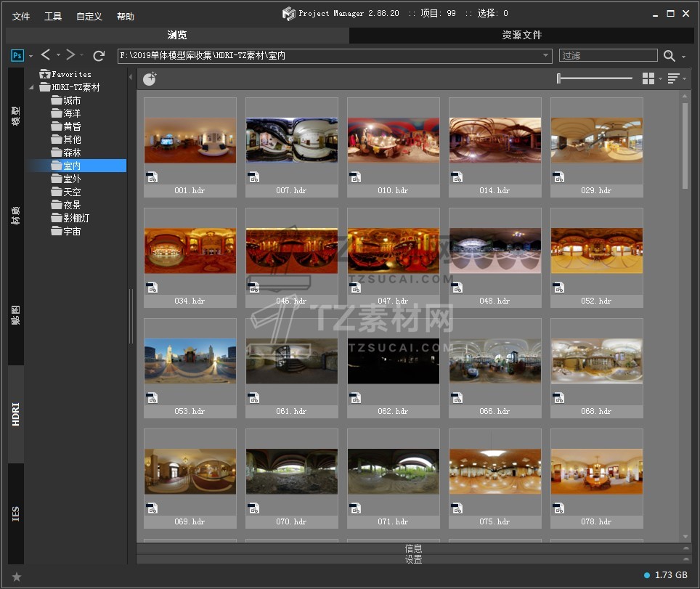Click the file type icon under 001.hdr
The image size is (700, 589).
(152, 177)
